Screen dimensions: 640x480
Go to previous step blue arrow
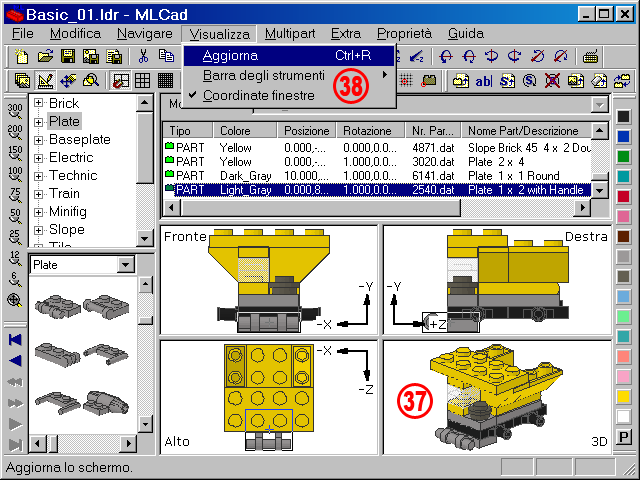tap(15, 361)
